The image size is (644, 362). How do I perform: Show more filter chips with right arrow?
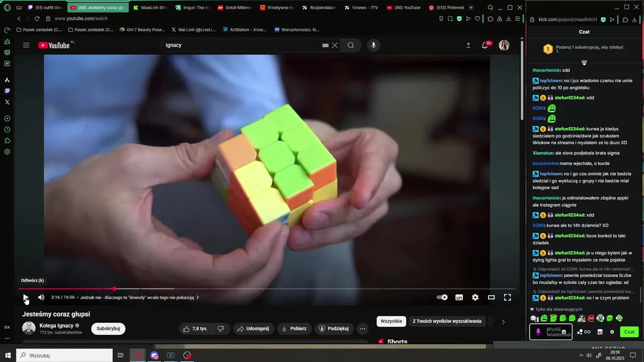coord(503,322)
